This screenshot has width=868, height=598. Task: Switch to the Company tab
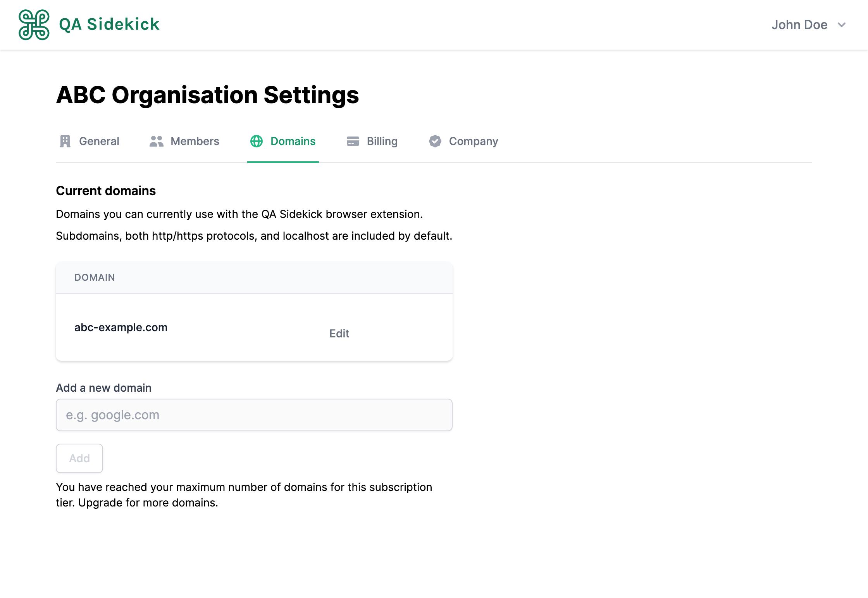point(463,141)
